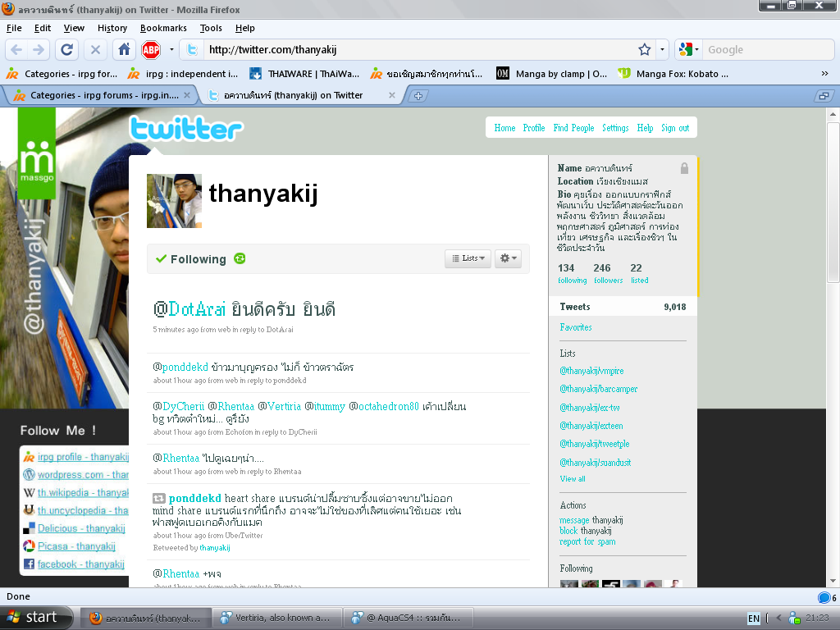The height and width of the screenshot is (630, 840).
Task: Click the Windows start button
Action: point(34,618)
